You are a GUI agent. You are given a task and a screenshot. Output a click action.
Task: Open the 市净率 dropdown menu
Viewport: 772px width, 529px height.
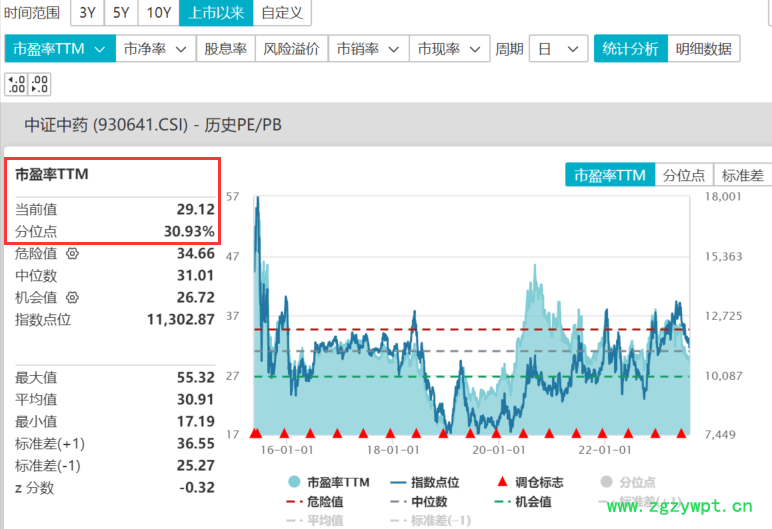pyautogui.click(x=155, y=49)
